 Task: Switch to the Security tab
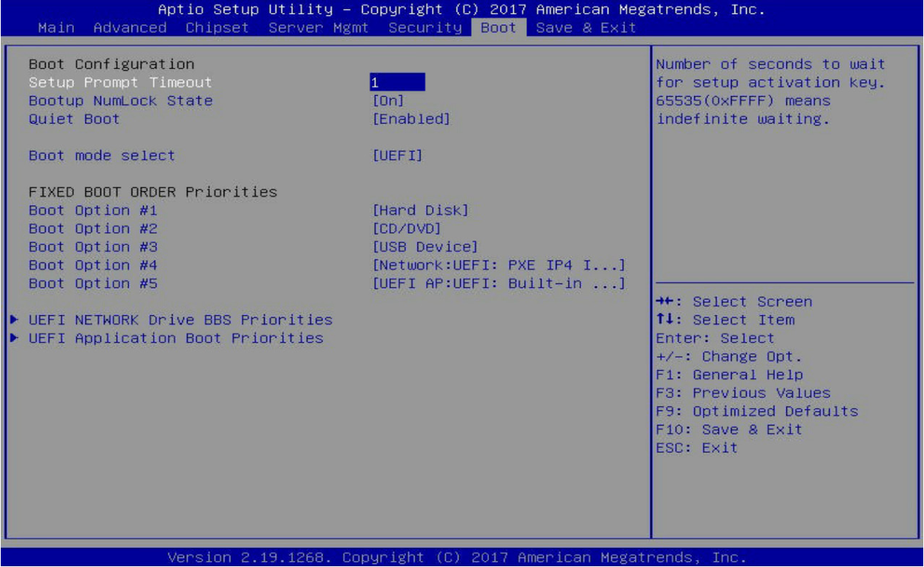click(x=425, y=27)
